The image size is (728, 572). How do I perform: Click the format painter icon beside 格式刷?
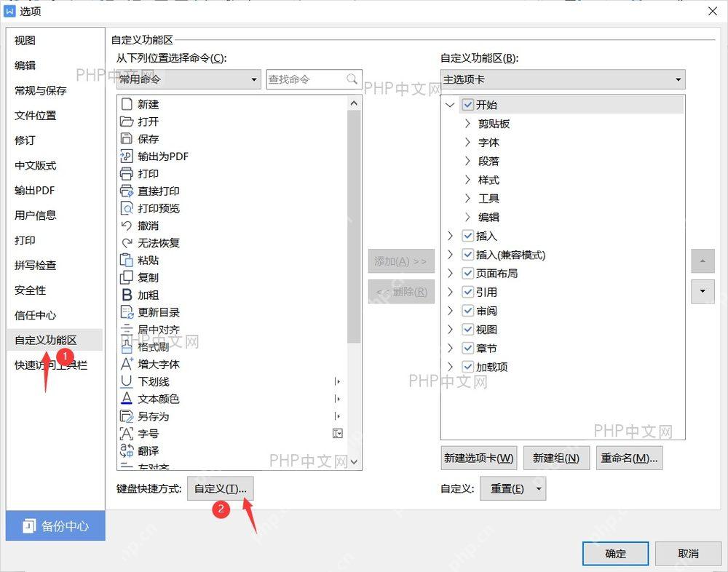(x=127, y=347)
